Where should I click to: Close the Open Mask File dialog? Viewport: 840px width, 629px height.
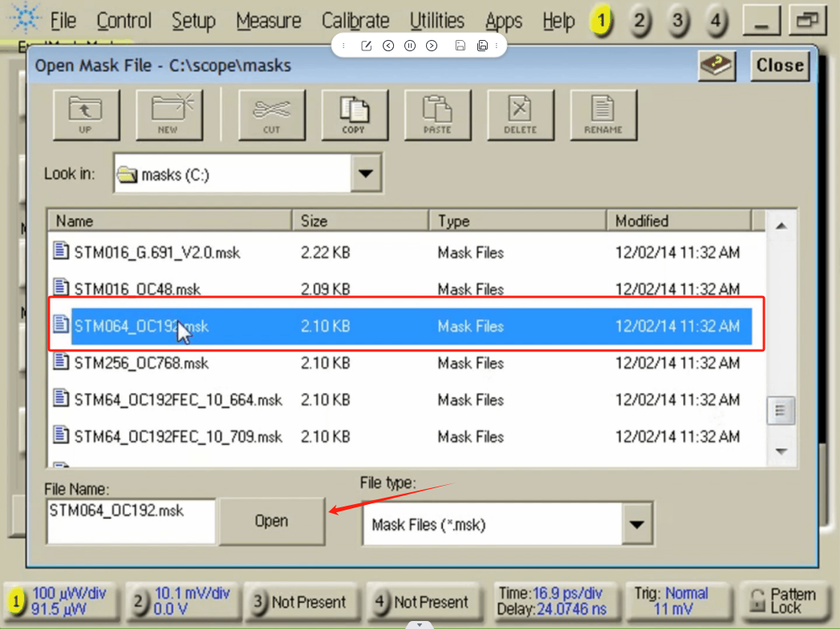pos(779,66)
